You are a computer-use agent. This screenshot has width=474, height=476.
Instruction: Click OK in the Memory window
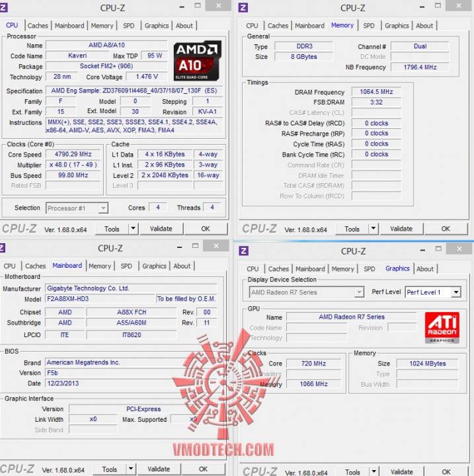(x=446, y=229)
